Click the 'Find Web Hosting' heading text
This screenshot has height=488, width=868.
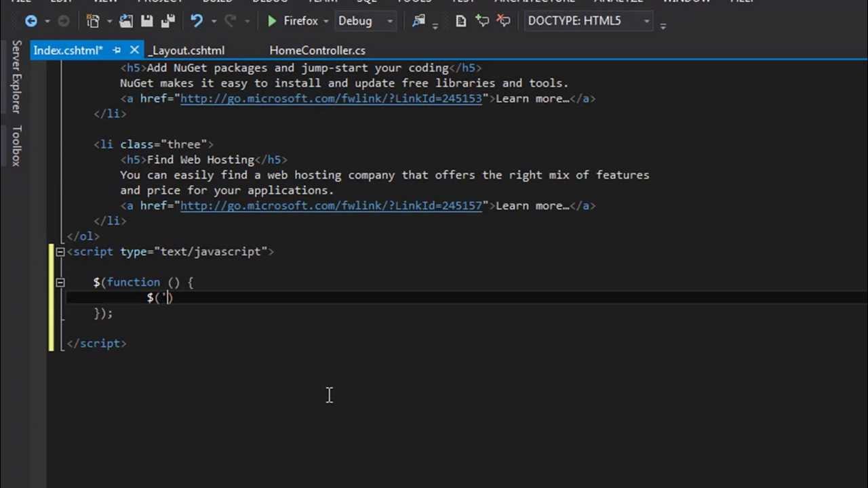(200, 159)
